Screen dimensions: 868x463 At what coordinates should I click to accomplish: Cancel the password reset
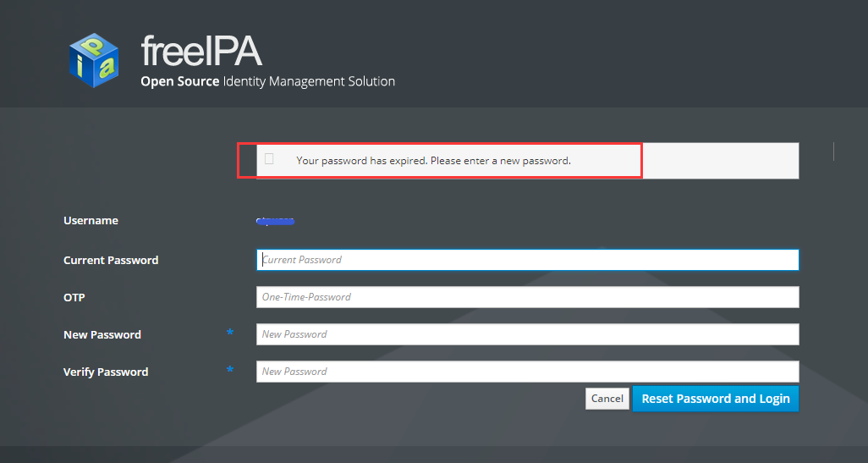(607, 398)
